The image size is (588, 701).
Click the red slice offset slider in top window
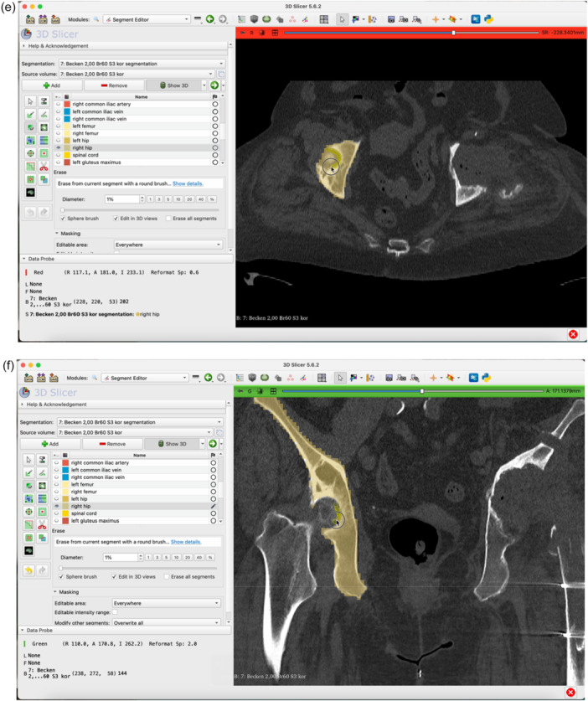coord(411,33)
